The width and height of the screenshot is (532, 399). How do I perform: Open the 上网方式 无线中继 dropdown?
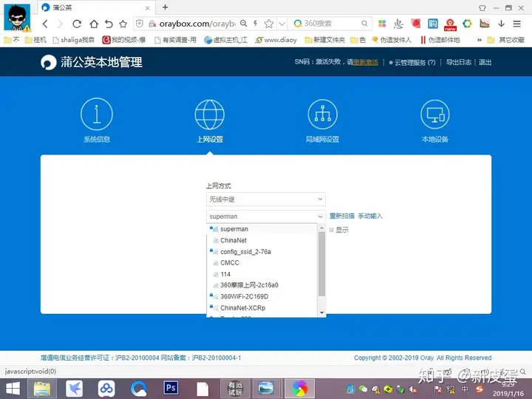266,199
